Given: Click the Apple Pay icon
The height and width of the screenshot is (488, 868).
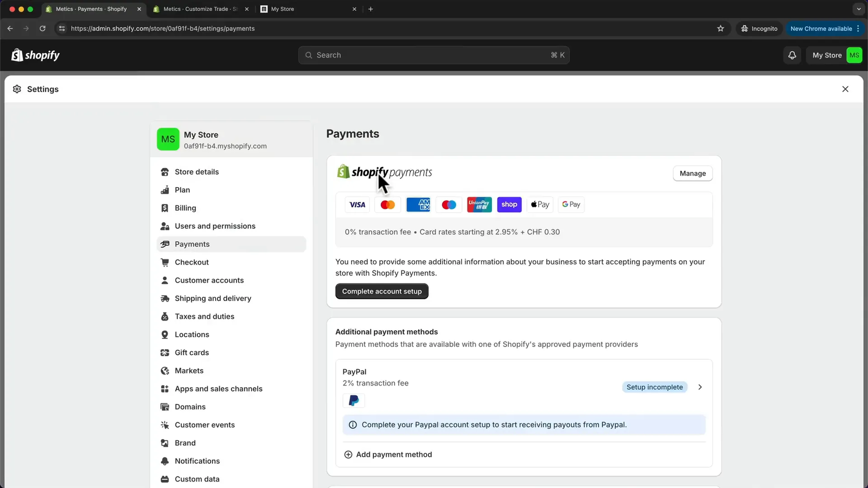Looking at the screenshot, I should pyautogui.click(x=540, y=204).
